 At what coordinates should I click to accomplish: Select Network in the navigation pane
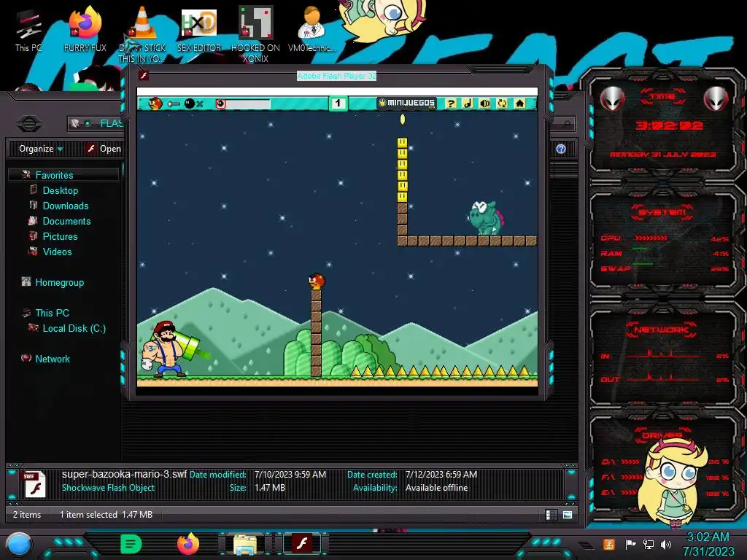52,359
